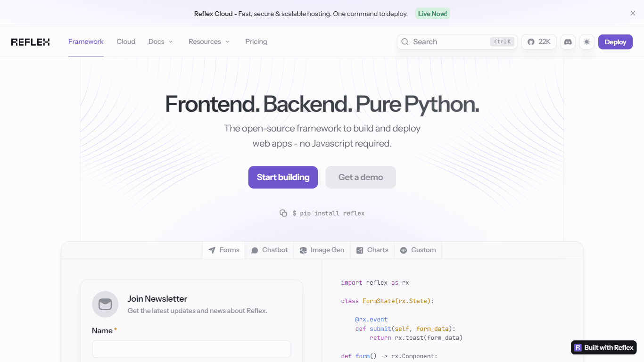Click the newsletter envelope icon
The height and width of the screenshot is (362, 644).
(105, 304)
